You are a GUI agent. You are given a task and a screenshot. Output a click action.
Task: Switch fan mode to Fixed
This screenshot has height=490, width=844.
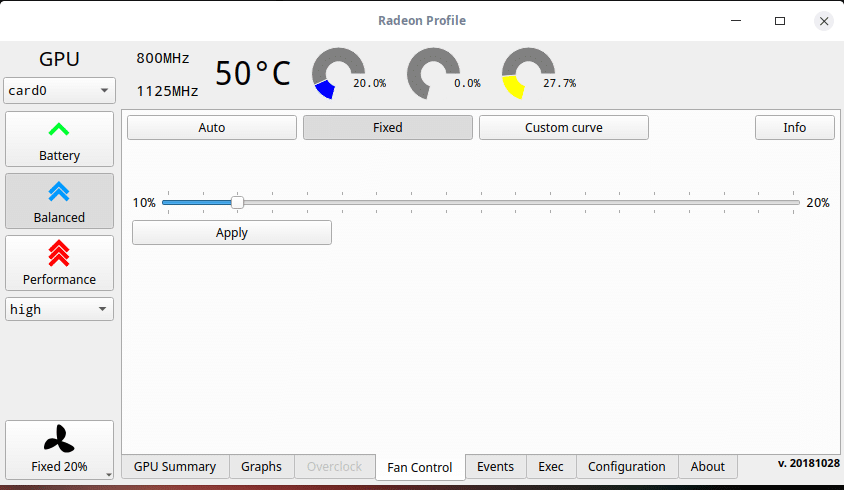coord(388,128)
